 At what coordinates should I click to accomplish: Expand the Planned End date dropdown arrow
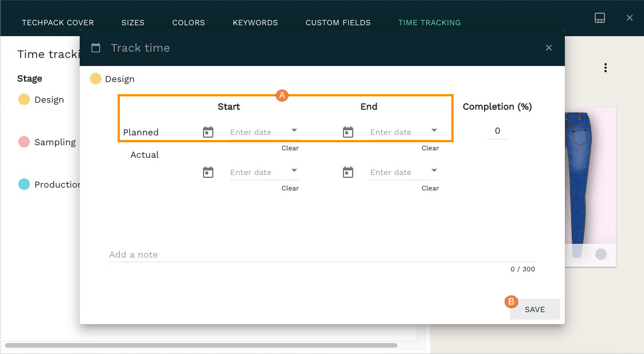[434, 130]
